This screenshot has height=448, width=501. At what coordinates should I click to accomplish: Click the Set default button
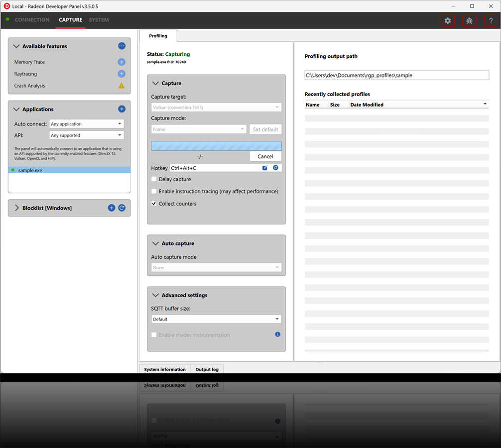265,129
